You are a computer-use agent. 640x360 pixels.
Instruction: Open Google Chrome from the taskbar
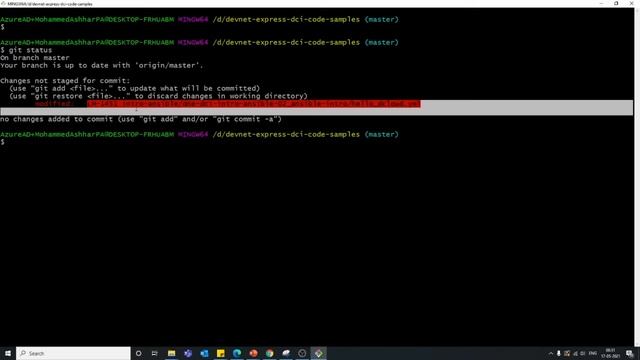[x=269, y=353]
